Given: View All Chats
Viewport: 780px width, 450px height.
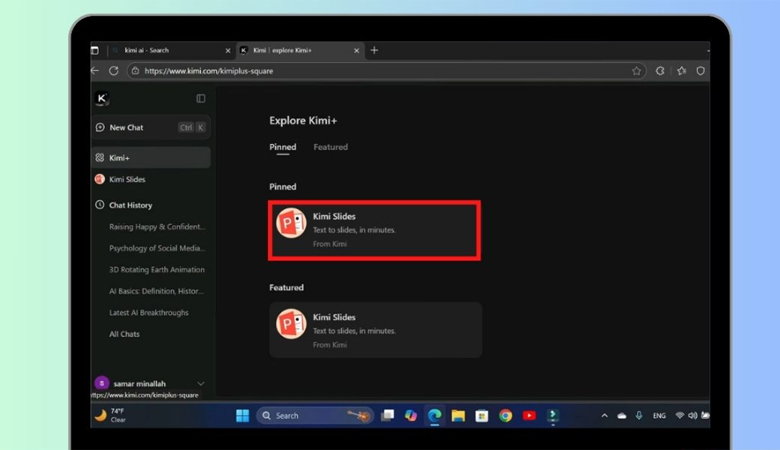Looking at the screenshot, I should tap(124, 334).
